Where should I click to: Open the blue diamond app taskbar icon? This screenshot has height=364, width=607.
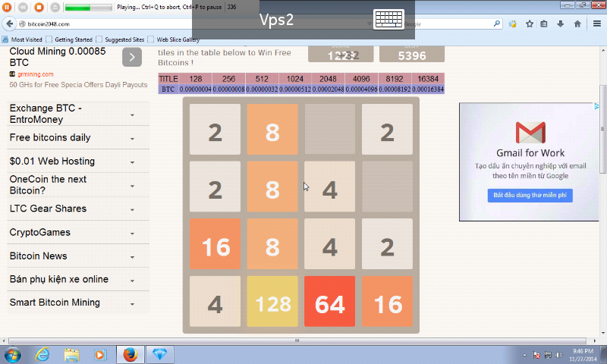(159, 355)
